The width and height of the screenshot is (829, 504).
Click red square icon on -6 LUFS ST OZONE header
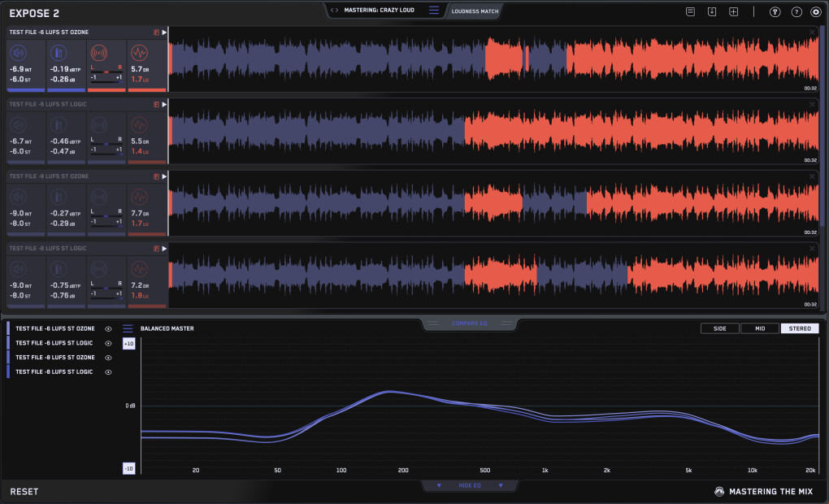tap(156, 33)
